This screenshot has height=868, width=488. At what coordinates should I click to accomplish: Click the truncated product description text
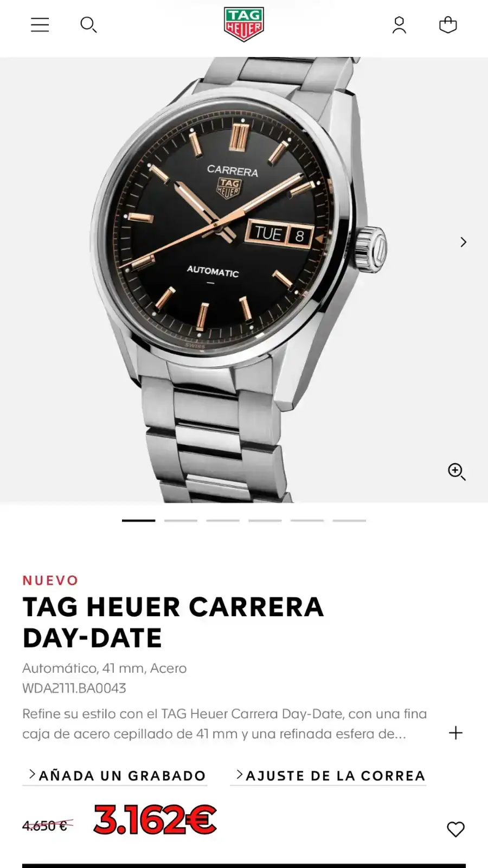click(224, 724)
